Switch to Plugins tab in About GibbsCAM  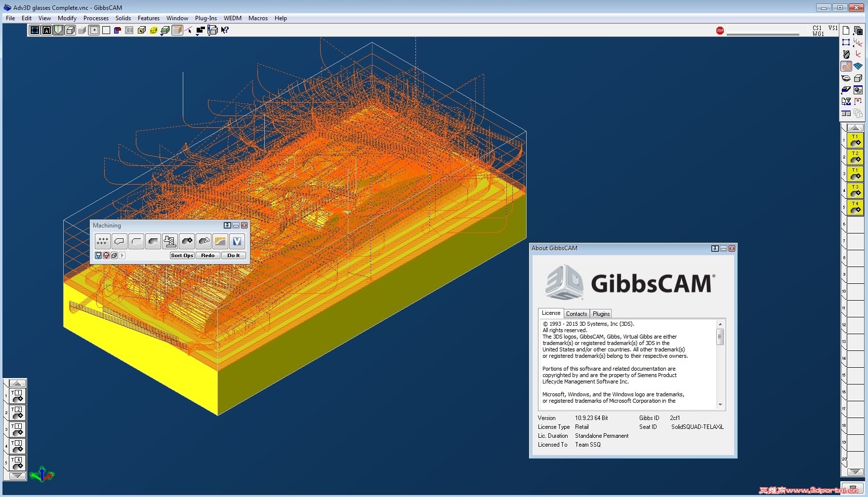[x=601, y=314]
